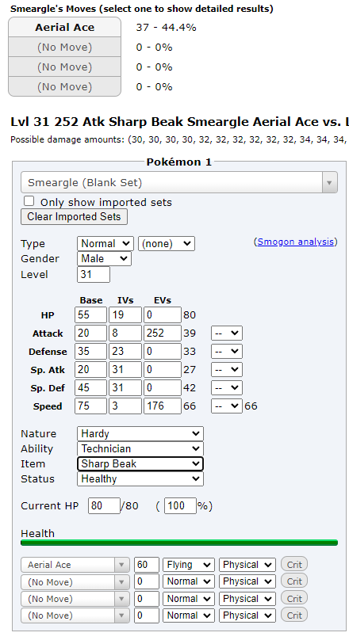The height and width of the screenshot is (644, 349).
Task: Toggle Crit for the second move slot
Action: [294, 581]
